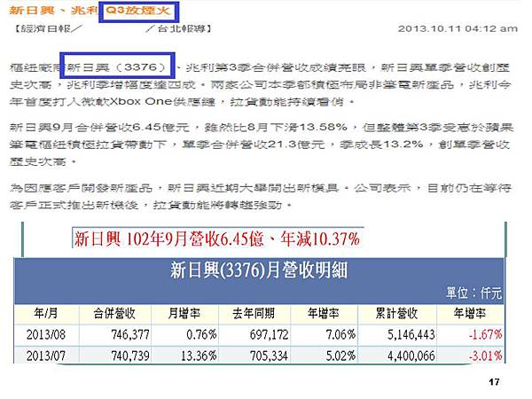Click the date 2013.10.11 04:12 am
532x399 pixels.
point(458,28)
